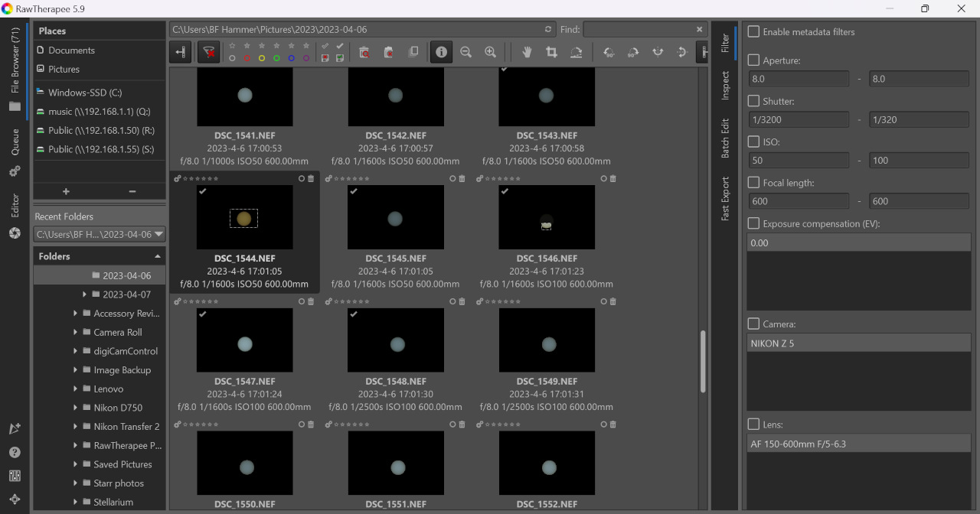The width and height of the screenshot is (980, 514).
Task: Select the DSC_1546.NEF thumbnail
Action: tap(546, 217)
